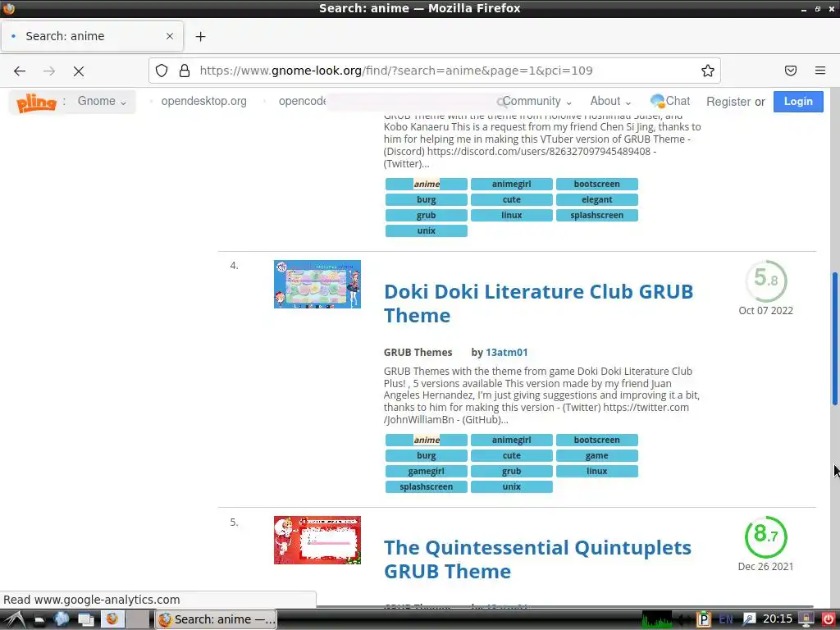
Task: Select the 'elegant' tag
Action: (x=597, y=200)
